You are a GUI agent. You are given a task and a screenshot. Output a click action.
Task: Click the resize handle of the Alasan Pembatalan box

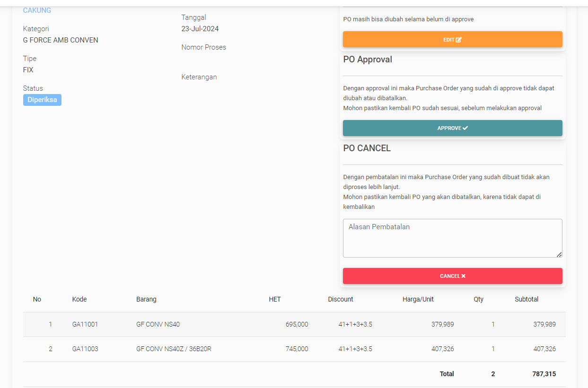pyautogui.click(x=559, y=254)
